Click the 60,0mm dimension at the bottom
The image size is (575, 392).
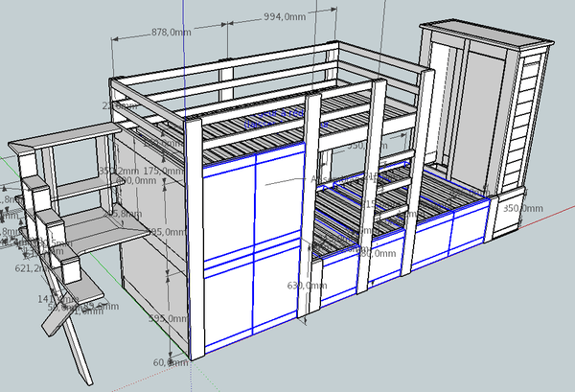[172, 363]
